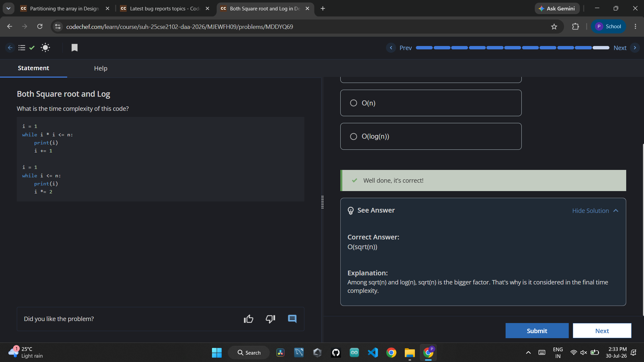Viewport: 644px width, 362px height.
Task: Switch to the Help tab
Action: tap(100, 68)
